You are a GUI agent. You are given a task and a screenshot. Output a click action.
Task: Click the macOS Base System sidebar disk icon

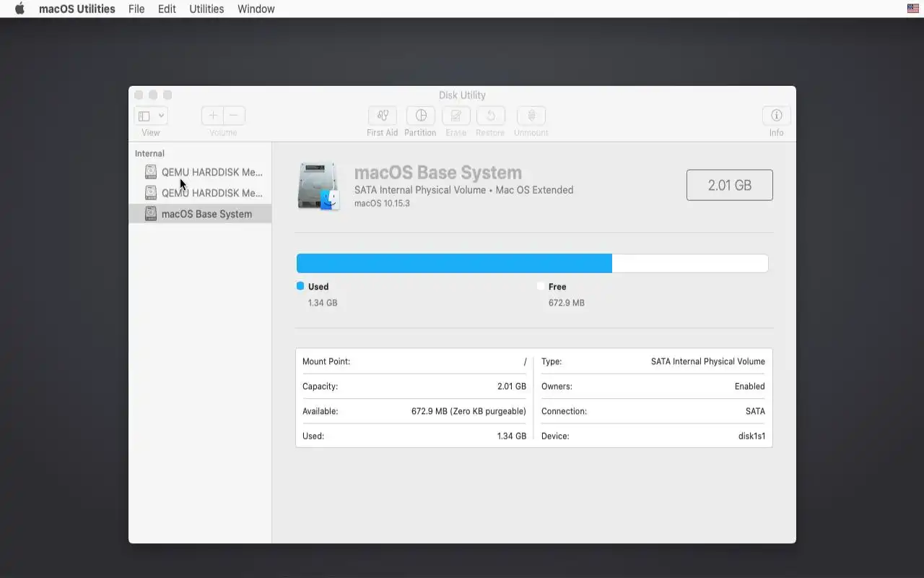[x=150, y=214]
